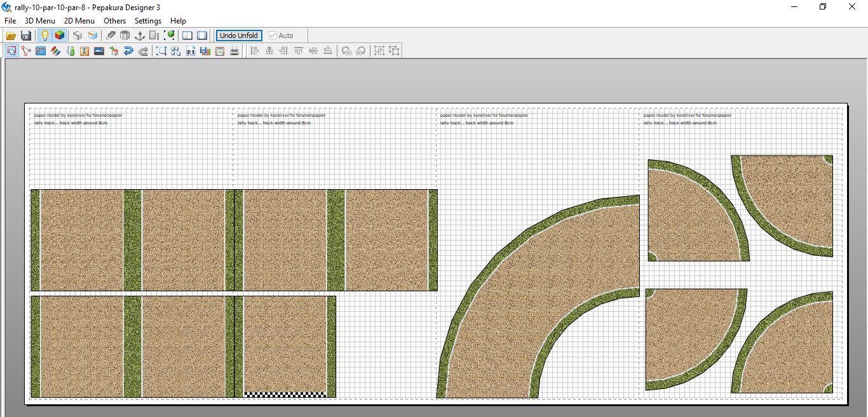Click the anchor icon in the toolbar
868x417 pixels.
(x=140, y=36)
